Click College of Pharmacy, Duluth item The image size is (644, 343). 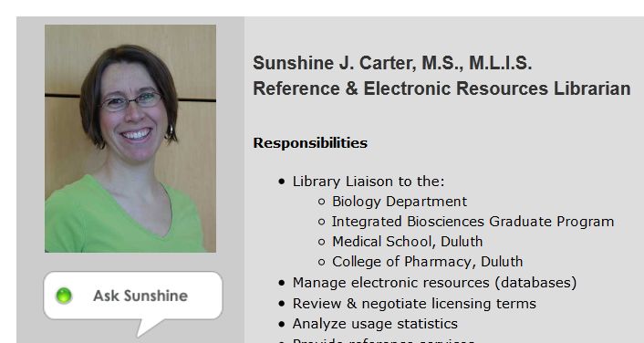tap(427, 262)
